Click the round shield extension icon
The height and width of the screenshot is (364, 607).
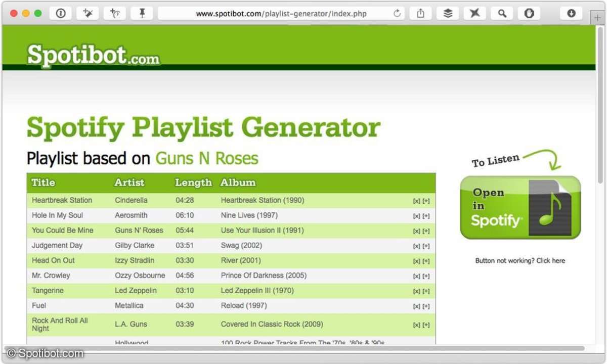pyautogui.click(x=529, y=14)
